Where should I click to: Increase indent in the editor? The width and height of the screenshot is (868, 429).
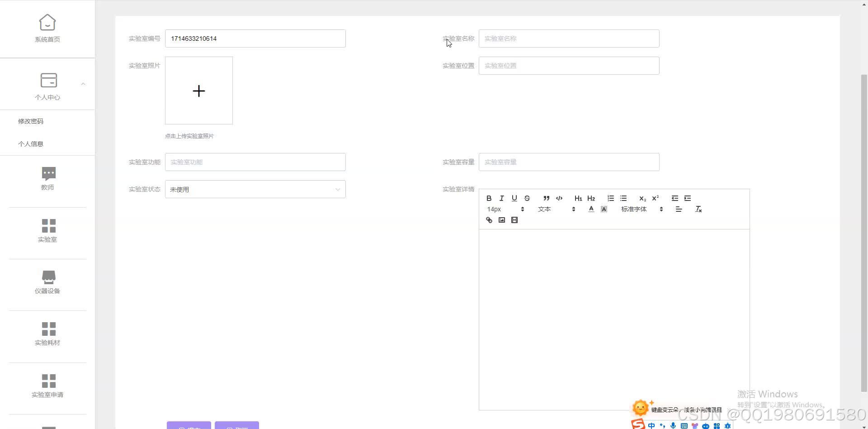pos(688,198)
